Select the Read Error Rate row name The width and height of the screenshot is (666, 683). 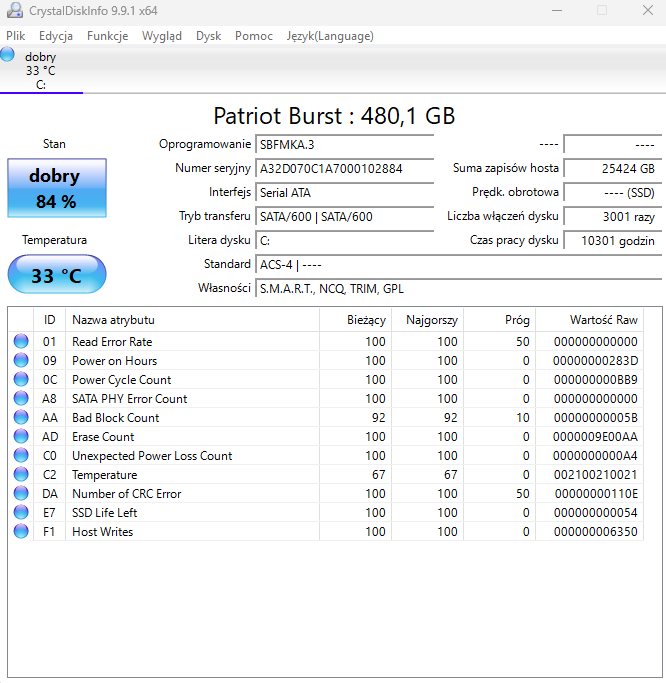(112, 342)
